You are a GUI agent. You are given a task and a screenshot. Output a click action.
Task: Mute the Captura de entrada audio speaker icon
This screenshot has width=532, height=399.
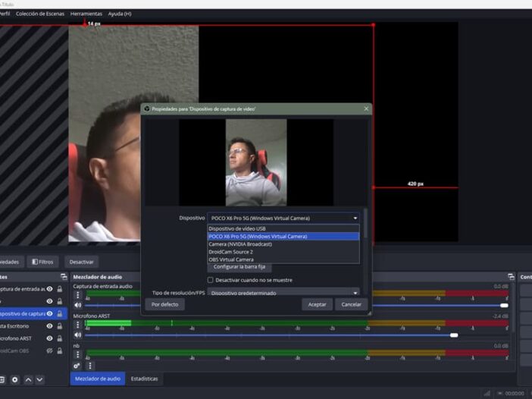[77, 305]
